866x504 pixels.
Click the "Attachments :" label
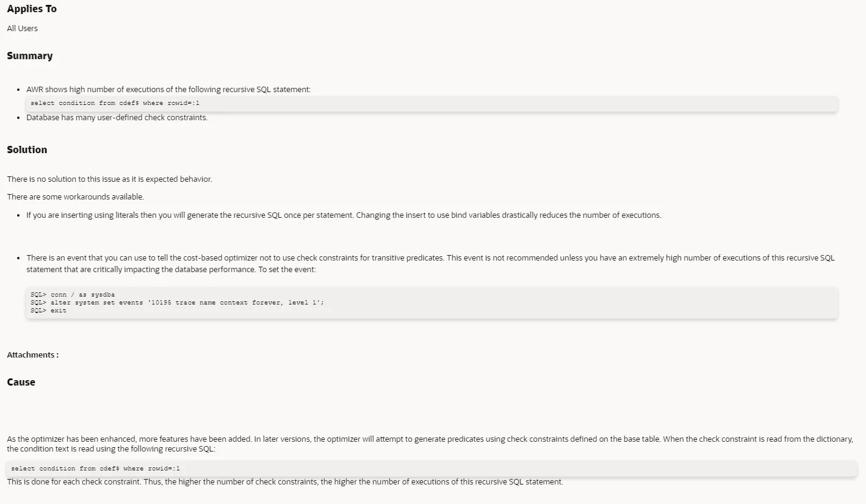coord(33,355)
